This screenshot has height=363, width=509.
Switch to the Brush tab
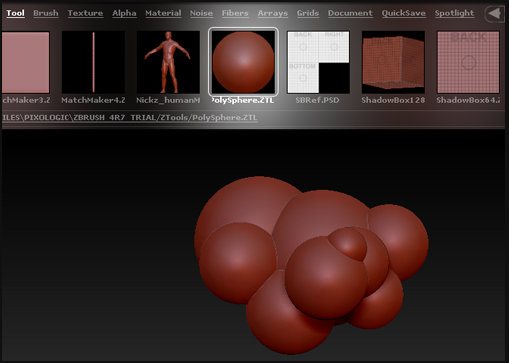(46, 13)
